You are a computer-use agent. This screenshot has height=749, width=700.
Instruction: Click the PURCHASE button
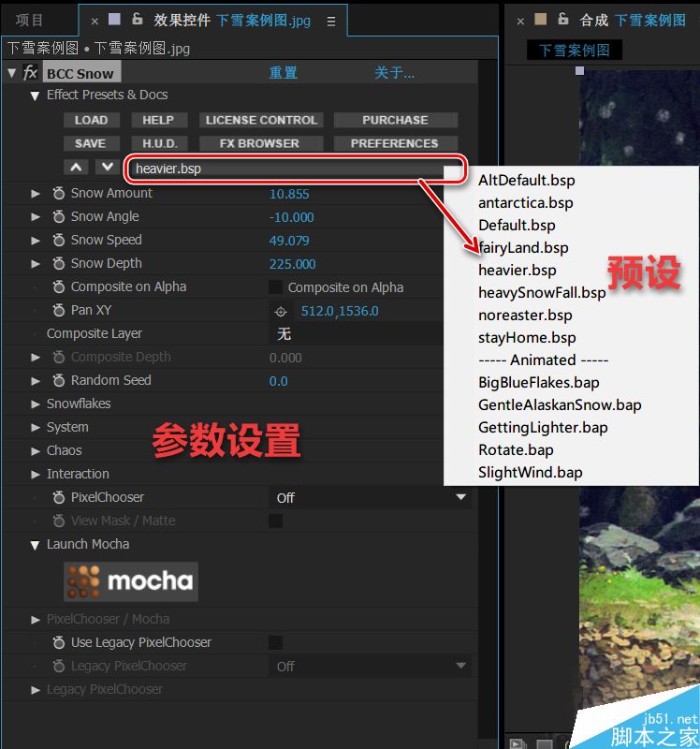point(395,120)
